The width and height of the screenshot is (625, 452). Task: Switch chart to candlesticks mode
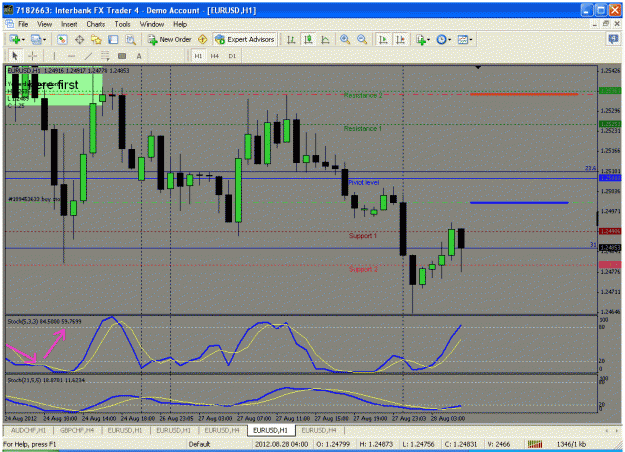point(308,39)
